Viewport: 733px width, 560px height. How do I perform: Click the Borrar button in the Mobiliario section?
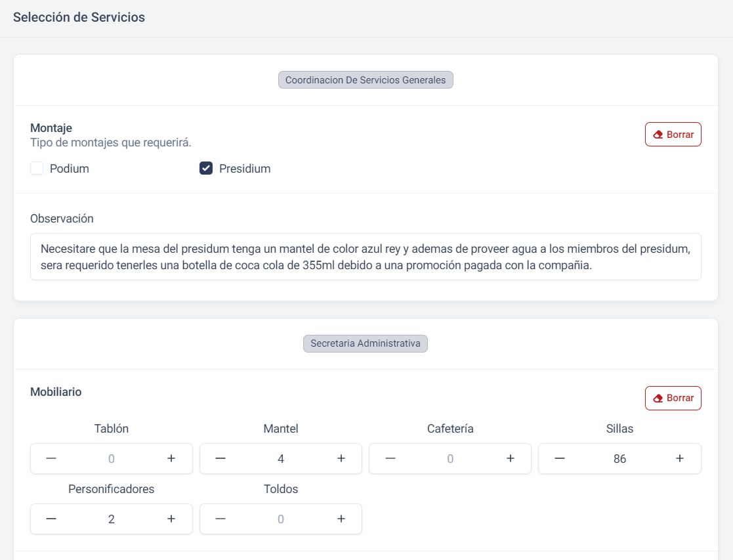pos(673,398)
